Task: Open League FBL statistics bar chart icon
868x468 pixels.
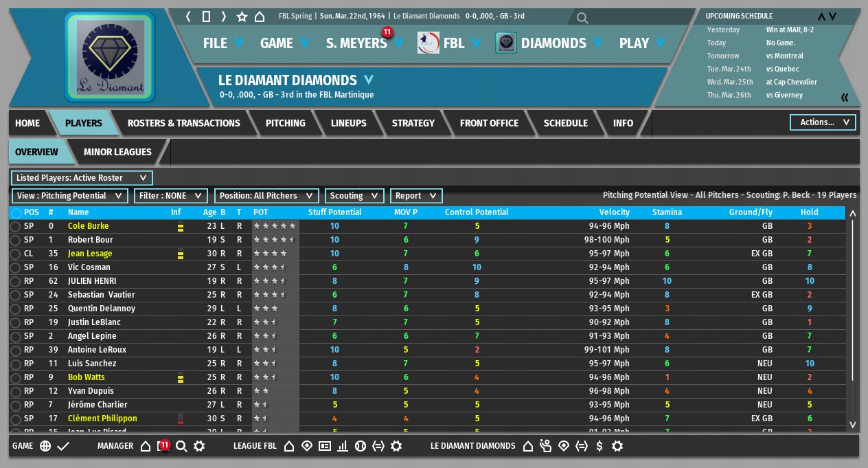Action: click(343, 446)
